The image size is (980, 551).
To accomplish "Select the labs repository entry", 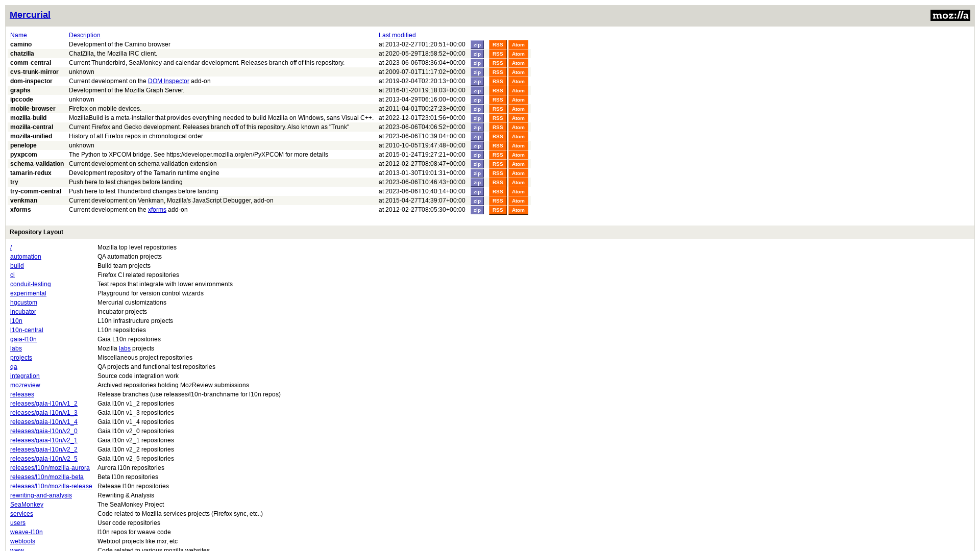I will (x=16, y=348).
